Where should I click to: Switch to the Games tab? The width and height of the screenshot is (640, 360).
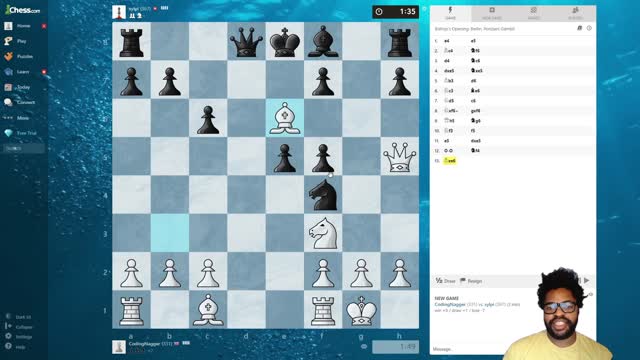pos(533,13)
